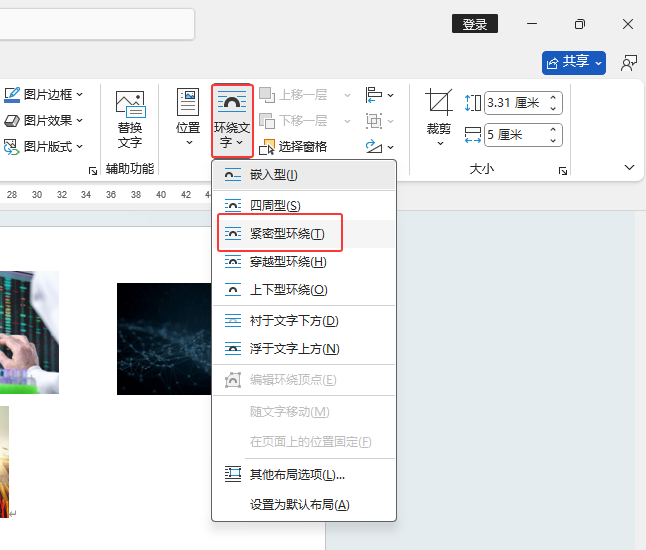Decrease shape width with down stepper
The width and height of the screenshot is (646, 550).
click(553, 140)
